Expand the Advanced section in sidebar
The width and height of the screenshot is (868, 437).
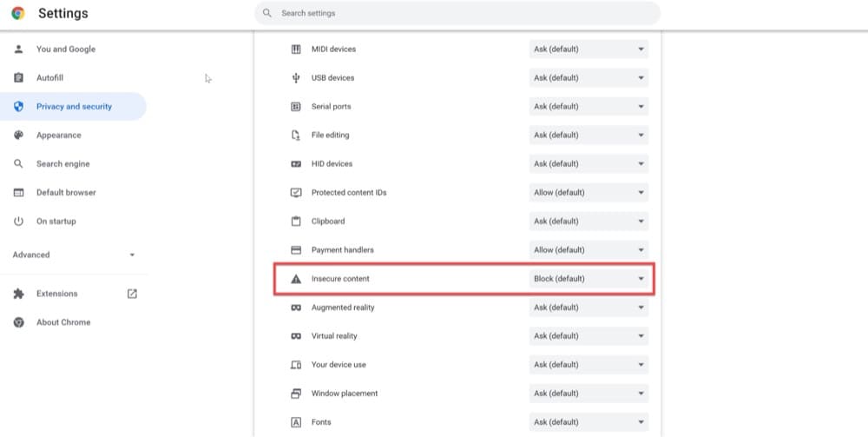point(74,255)
